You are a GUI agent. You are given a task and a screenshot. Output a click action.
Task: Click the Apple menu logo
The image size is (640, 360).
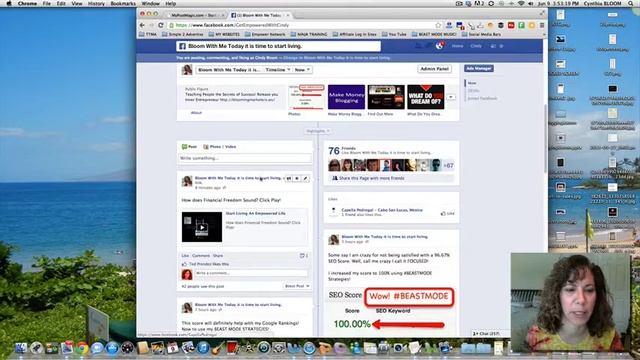click(x=9, y=3)
